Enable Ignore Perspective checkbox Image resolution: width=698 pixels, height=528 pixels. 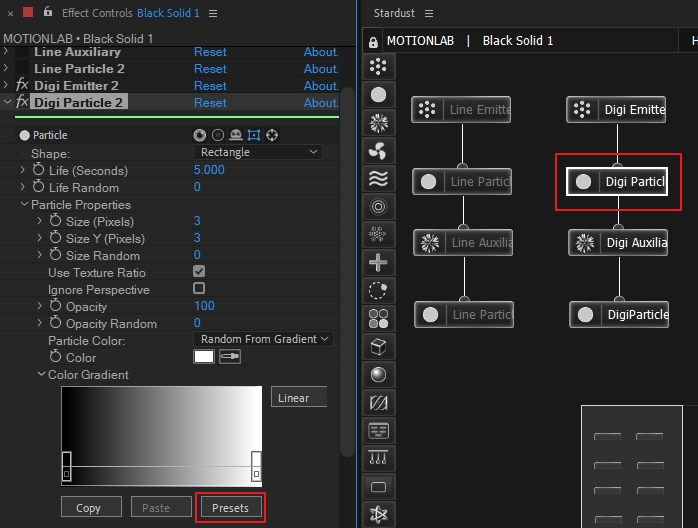point(199,288)
